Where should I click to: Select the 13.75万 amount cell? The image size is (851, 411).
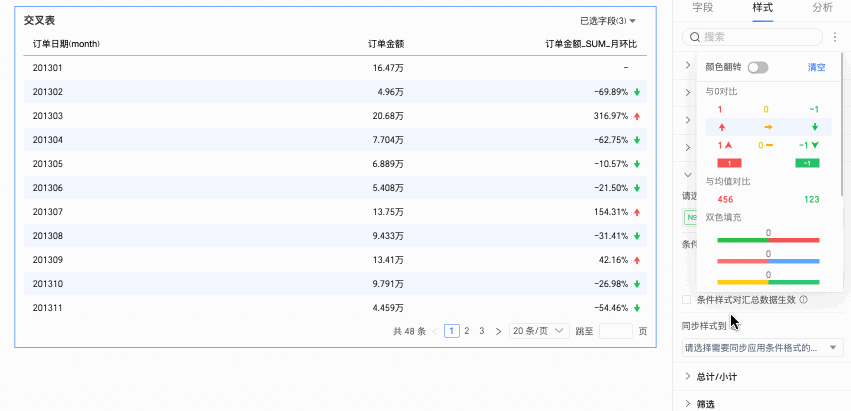pos(386,212)
